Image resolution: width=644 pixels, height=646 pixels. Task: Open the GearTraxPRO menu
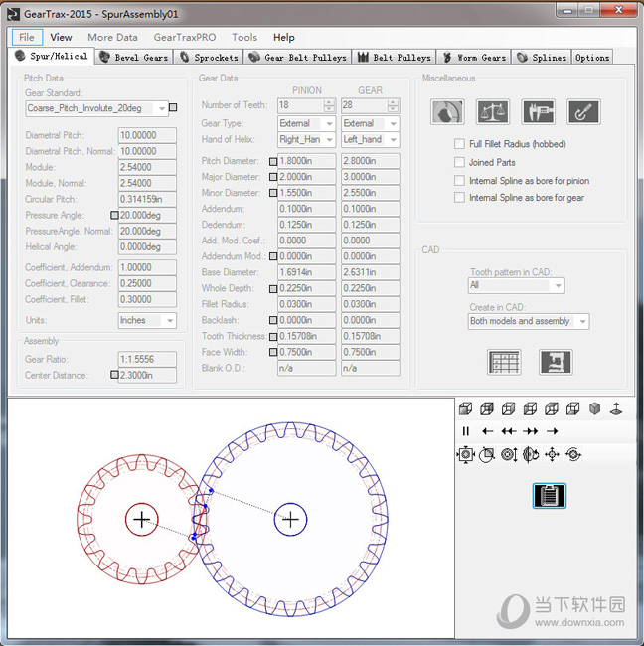(x=185, y=37)
